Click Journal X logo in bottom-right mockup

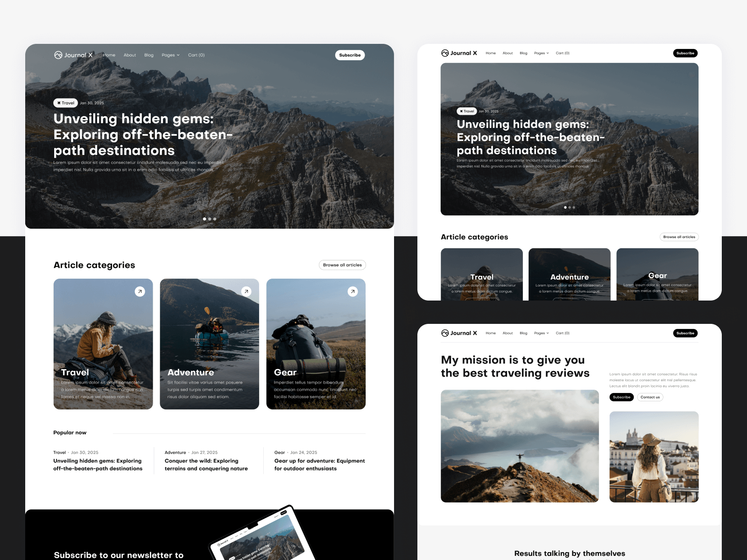coord(459,333)
